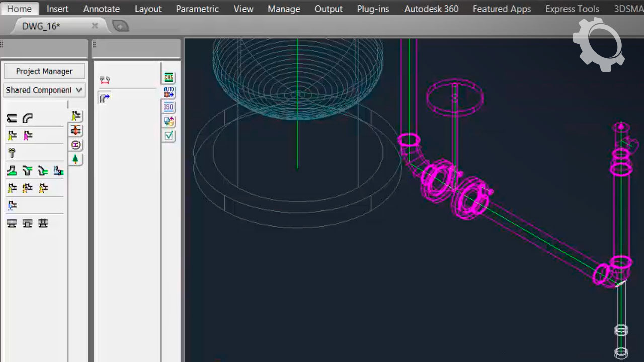Open the CHG tab icon
The width and height of the screenshot is (644, 362).
pos(169,78)
